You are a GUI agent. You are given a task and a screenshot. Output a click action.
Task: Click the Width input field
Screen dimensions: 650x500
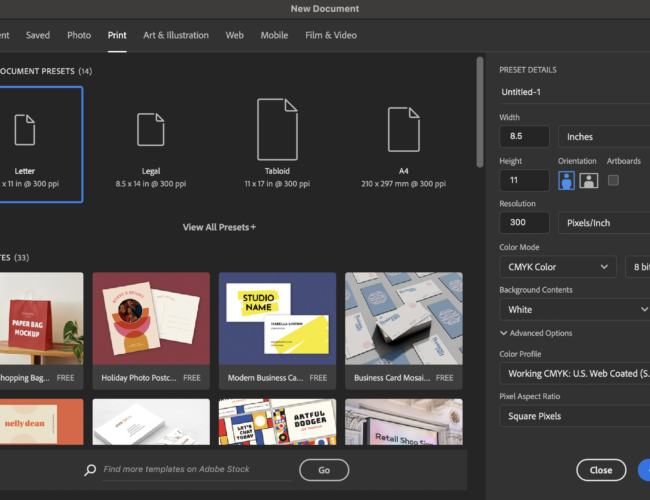click(525, 137)
